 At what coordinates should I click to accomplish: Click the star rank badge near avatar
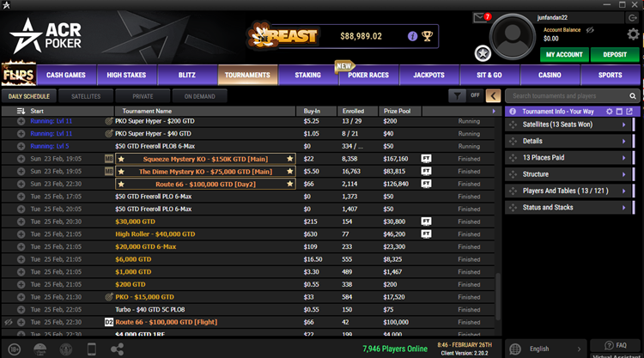[483, 56]
